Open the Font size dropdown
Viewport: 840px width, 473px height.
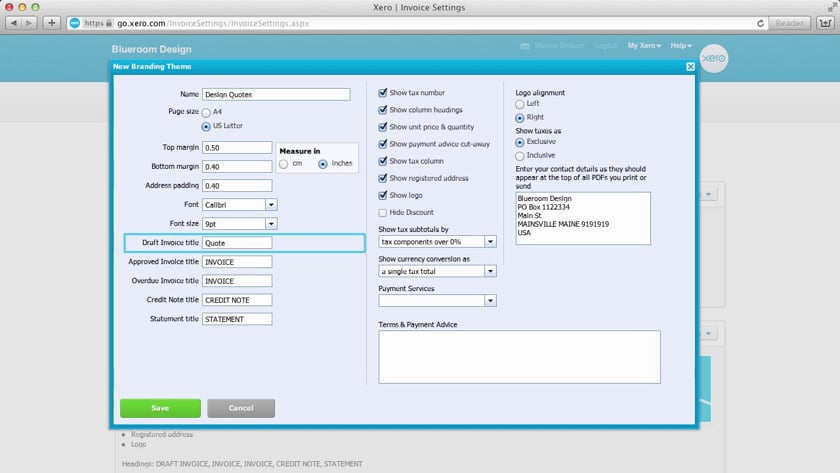tap(239, 224)
